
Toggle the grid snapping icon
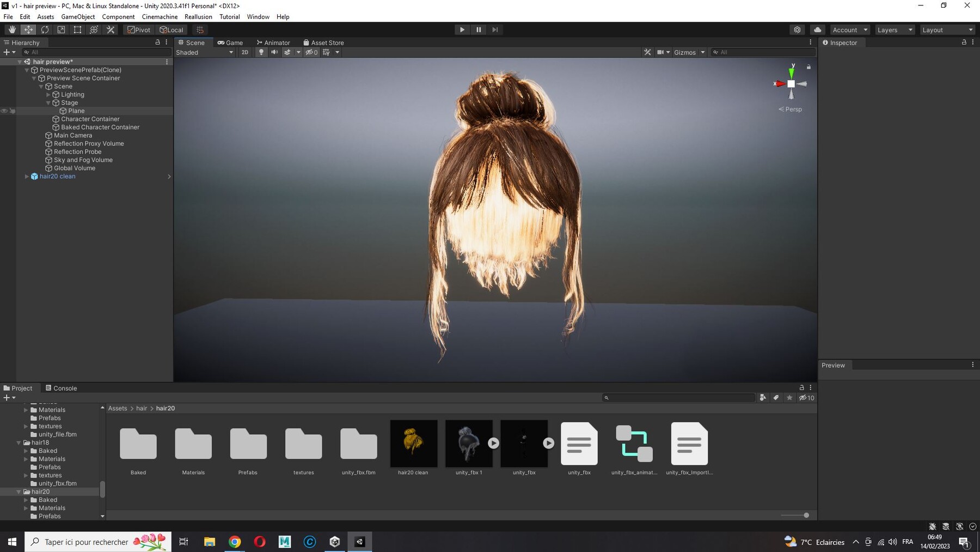pos(200,30)
